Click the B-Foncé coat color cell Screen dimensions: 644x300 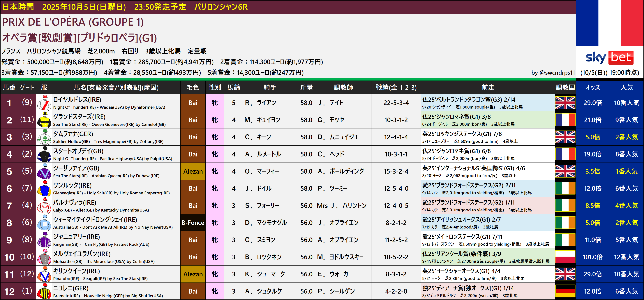(193, 223)
